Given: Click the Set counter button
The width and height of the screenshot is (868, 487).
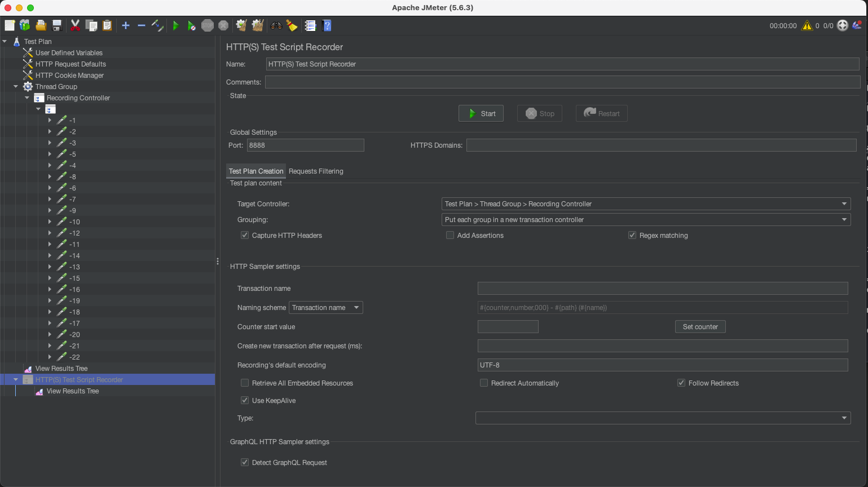Looking at the screenshot, I should click(700, 326).
